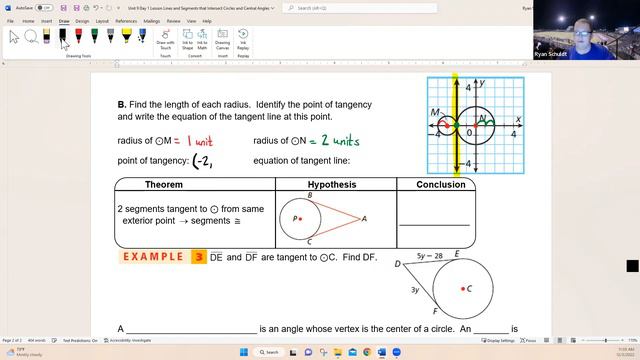Switch to Read Mode view
This screenshot has width=640, height=360.
(546, 340)
